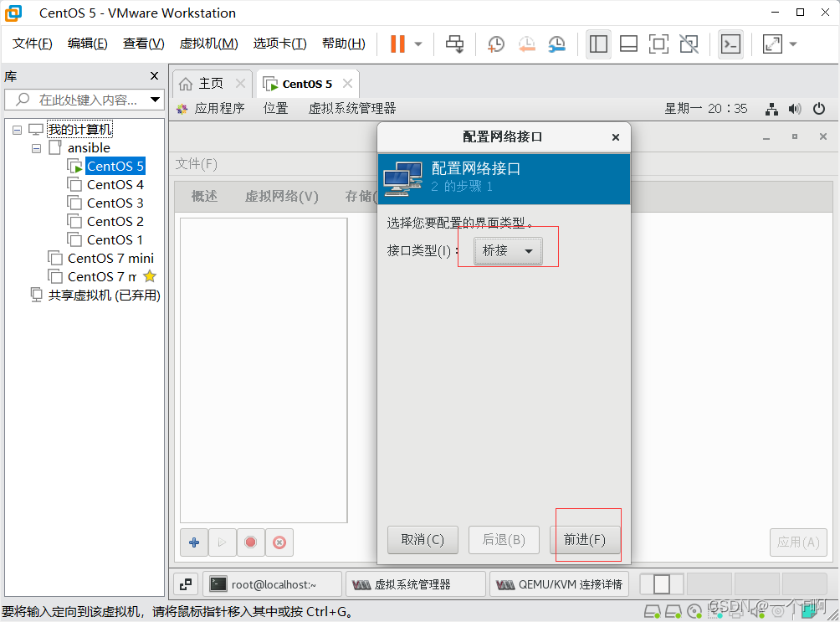Switch to the 概述 tab in connection details
Viewport: 840px width, 622px height.
[x=204, y=197]
